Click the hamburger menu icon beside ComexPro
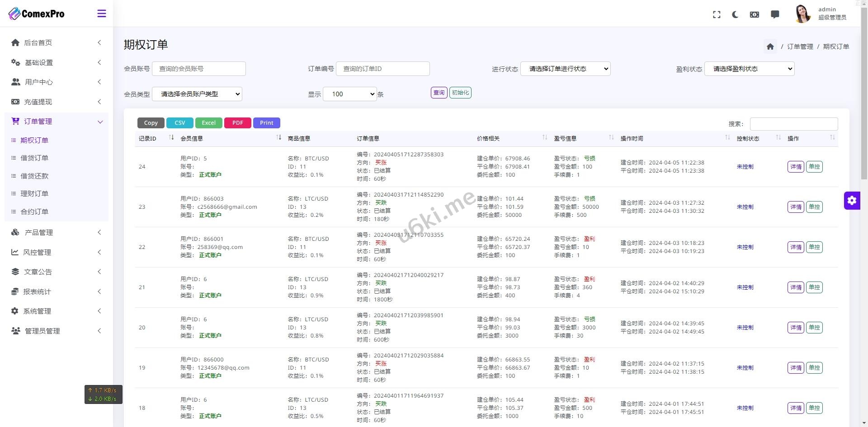 [x=102, y=14]
